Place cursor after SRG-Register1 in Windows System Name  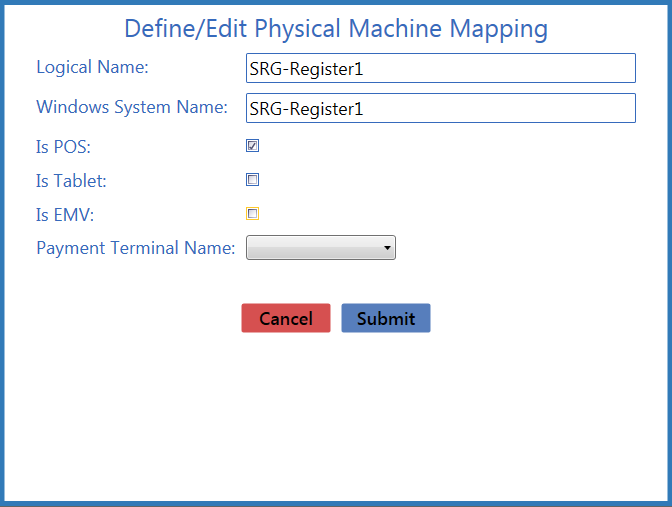pyautogui.click(x=365, y=109)
